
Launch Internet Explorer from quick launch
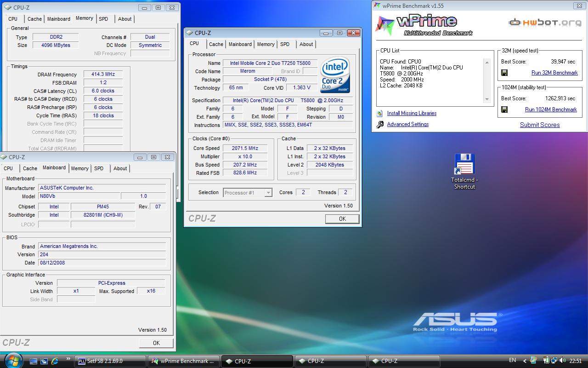coord(55,361)
